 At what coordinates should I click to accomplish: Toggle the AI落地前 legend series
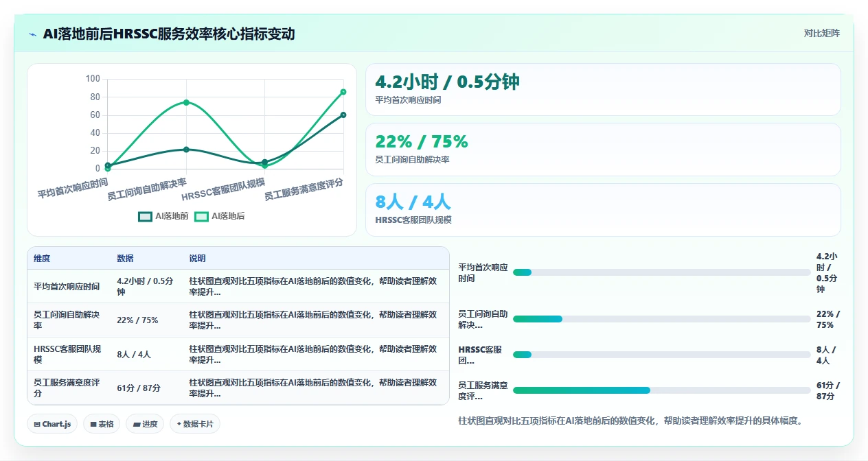(163, 216)
